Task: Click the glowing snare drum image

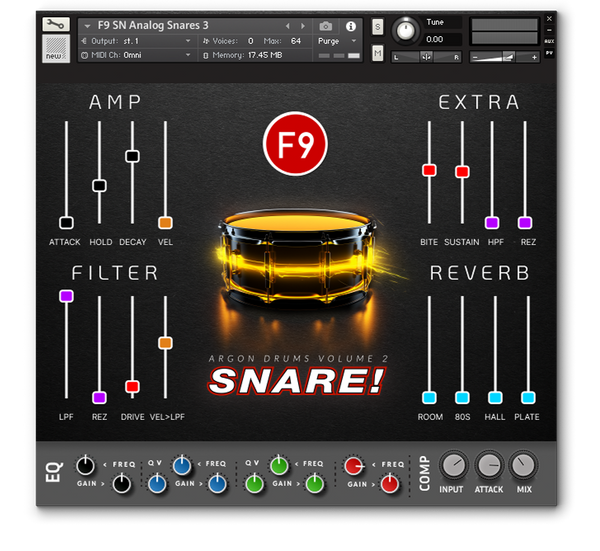Action: pyautogui.click(x=298, y=256)
